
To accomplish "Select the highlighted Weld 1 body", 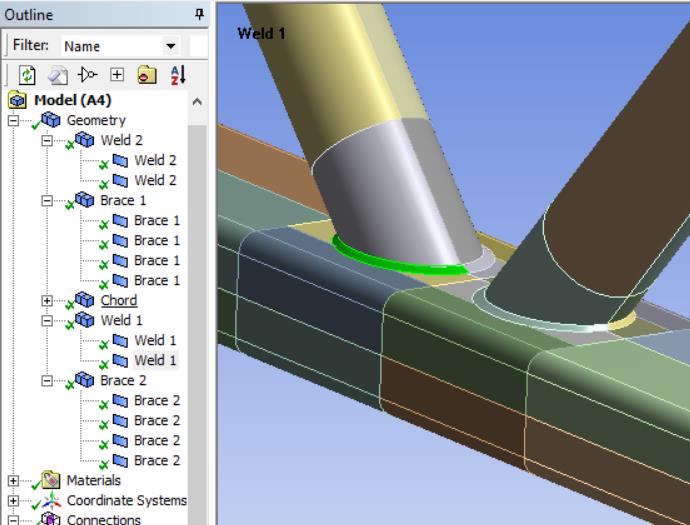I will 155,360.
